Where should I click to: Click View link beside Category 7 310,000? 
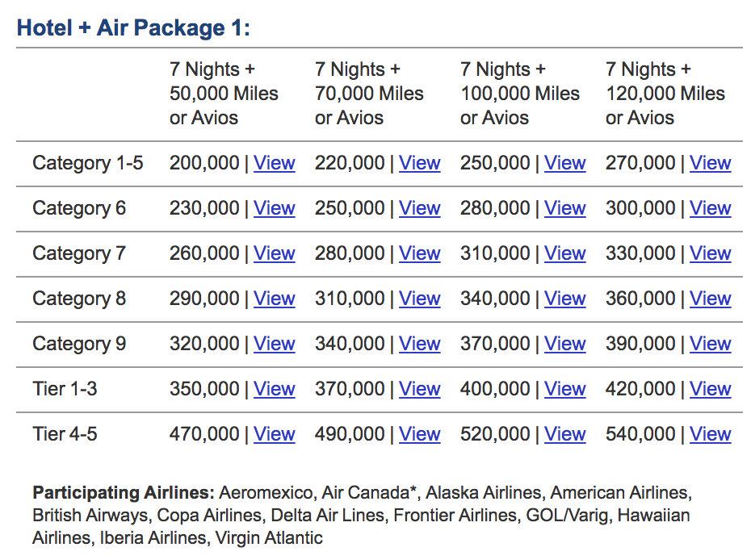tap(564, 253)
